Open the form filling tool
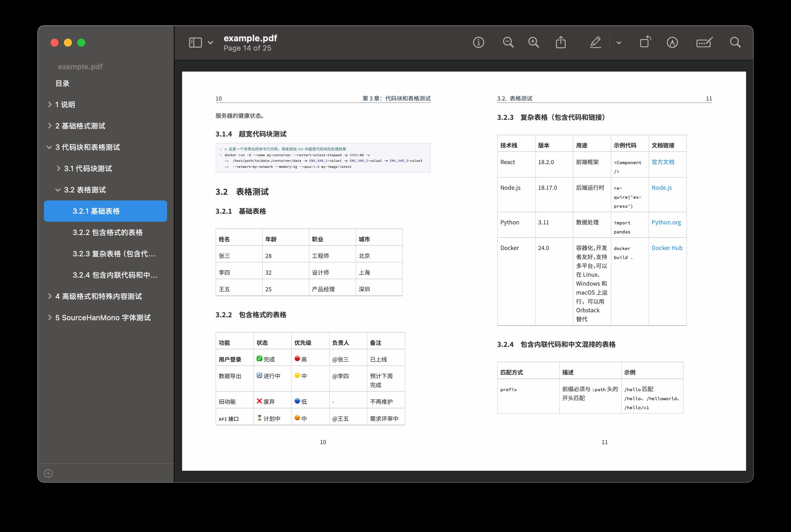The width and height of the screenshot is (791, 532). click(x=704, y=42)
